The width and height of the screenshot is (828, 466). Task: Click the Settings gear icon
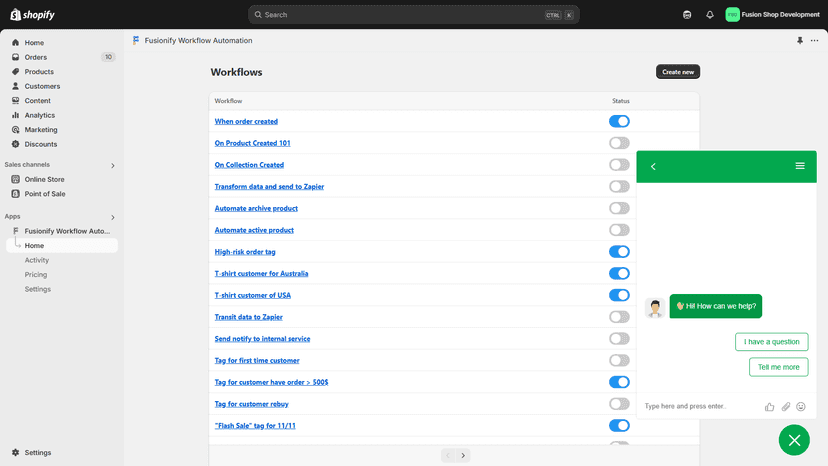15,453
